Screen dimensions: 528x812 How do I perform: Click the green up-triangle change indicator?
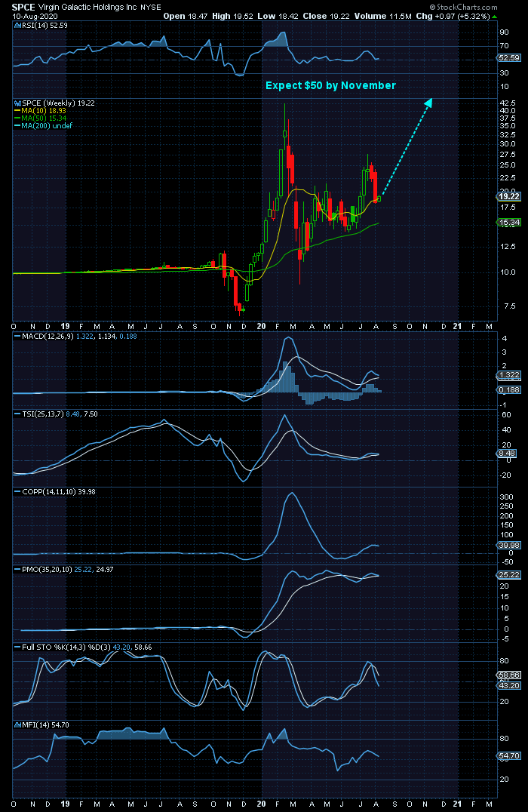coord(494,17)
